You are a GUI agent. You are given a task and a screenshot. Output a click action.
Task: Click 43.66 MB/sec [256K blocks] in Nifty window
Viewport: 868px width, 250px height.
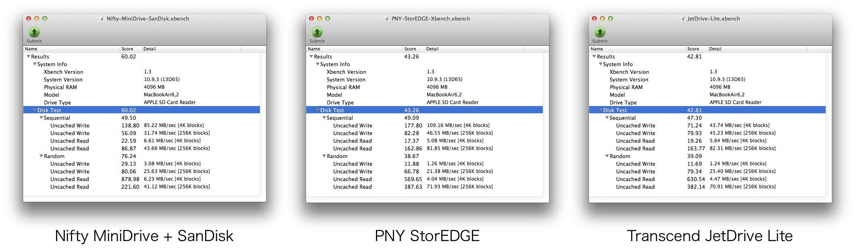[177, 148]
